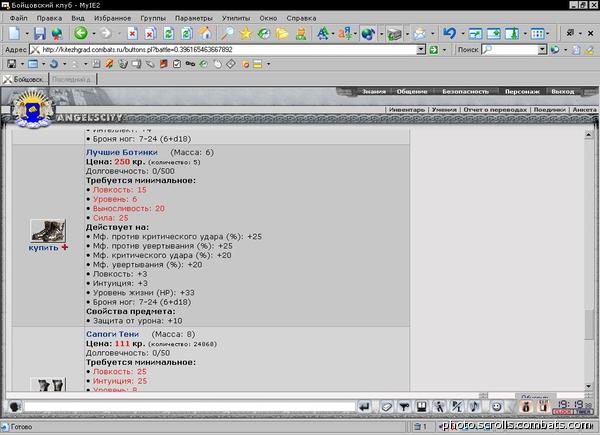Click the New page toolbar icon
Image resolution: width=600 pixels, height=435 pixels.
click(14, 34)
